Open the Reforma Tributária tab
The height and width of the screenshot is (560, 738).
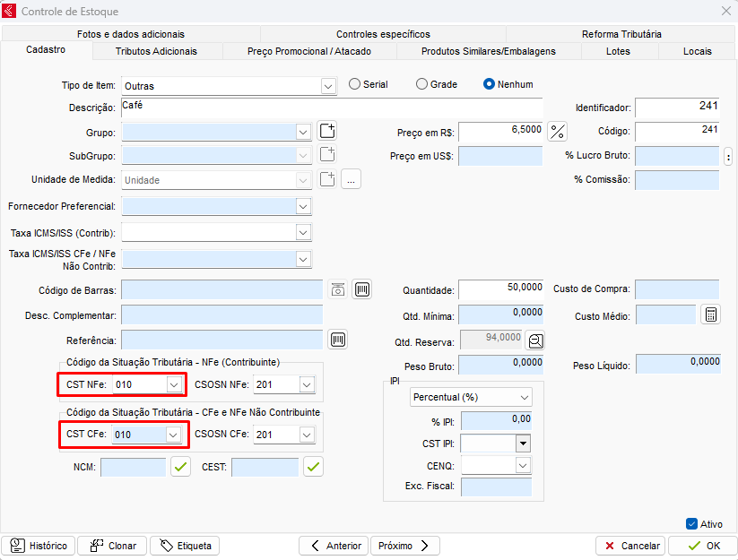pyautogui.click(x=621, y=34)
